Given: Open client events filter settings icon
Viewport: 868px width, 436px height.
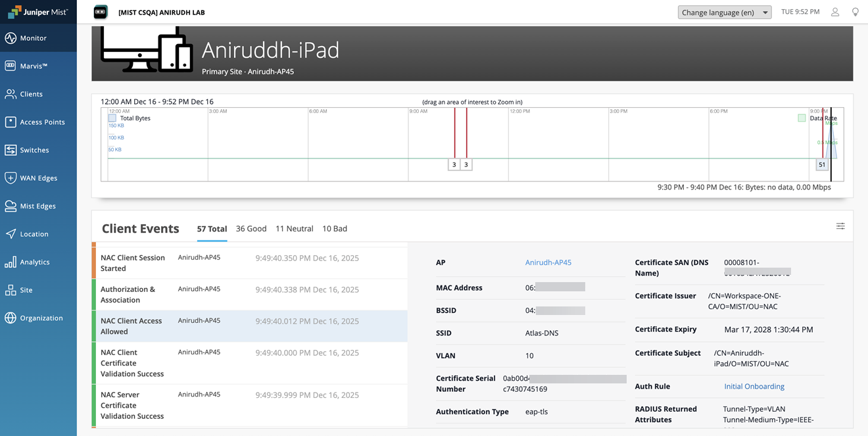Looking at the screenshot, I should click(840, 226).
